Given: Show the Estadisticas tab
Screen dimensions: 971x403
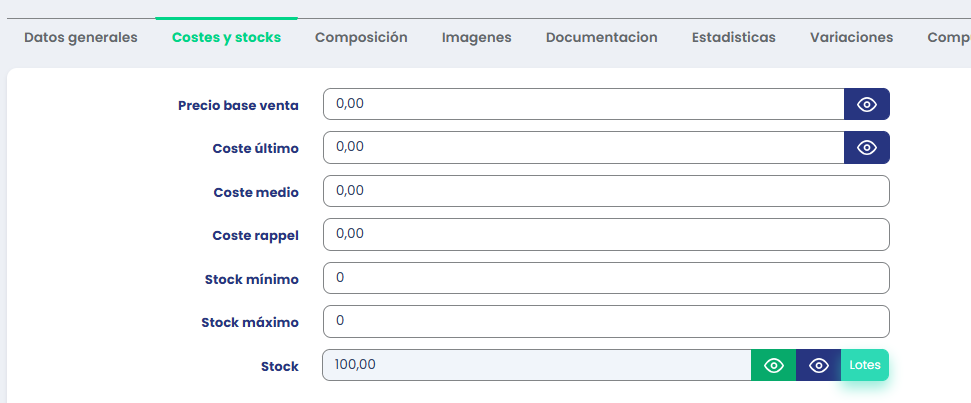Looking at the screenshot, I should 733,37.
